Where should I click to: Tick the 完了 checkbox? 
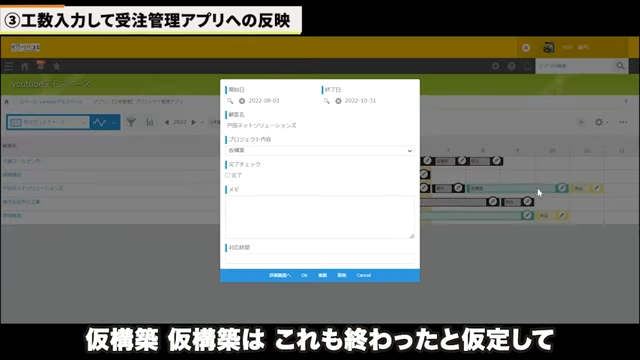(228, 176)
